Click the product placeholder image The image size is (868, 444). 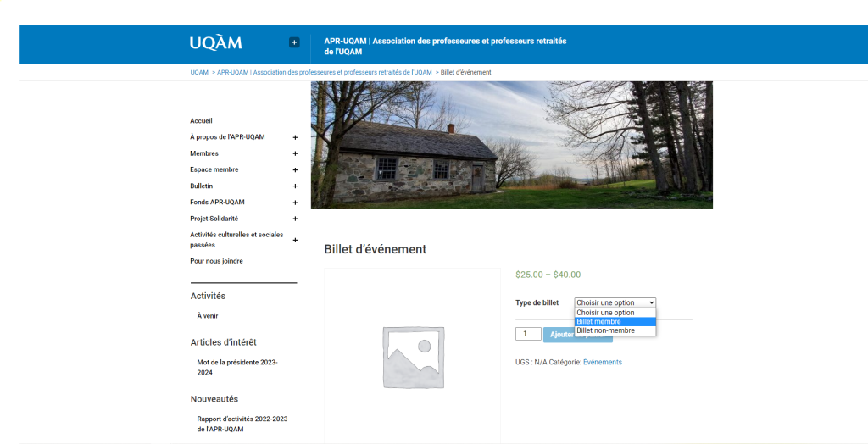coord(412,355)
